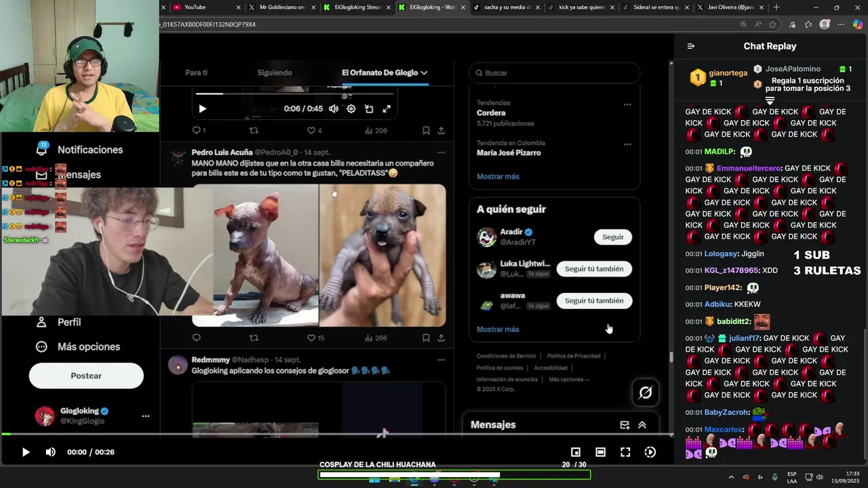Open the Copilot icon in the browser toolbar
This screenshot has width=868, height=488.
point(858,24)
